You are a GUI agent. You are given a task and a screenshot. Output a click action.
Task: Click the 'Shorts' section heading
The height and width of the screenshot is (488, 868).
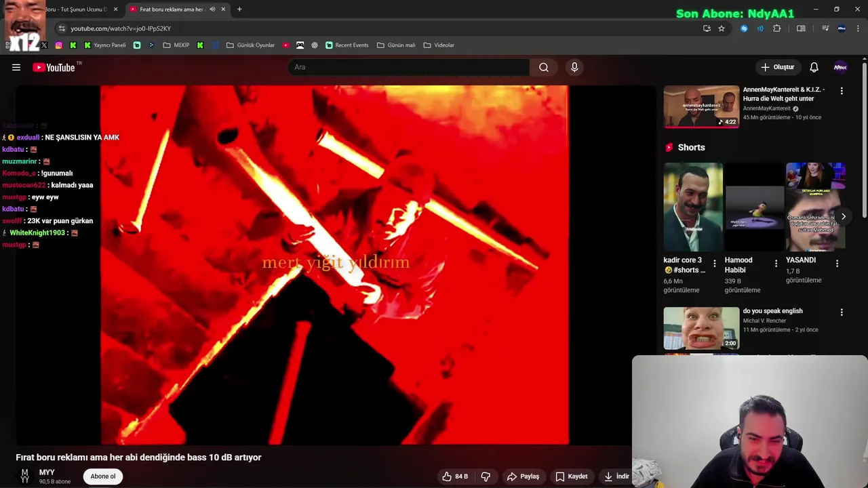click(691, 147)
